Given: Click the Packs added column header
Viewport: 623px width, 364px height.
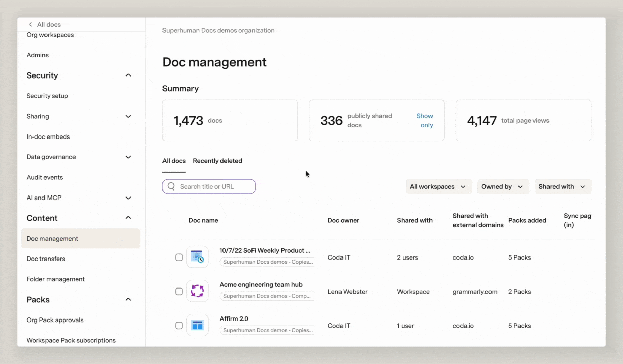Looking at the screenshot, I should pyautogui.click(x=527, y=220).
